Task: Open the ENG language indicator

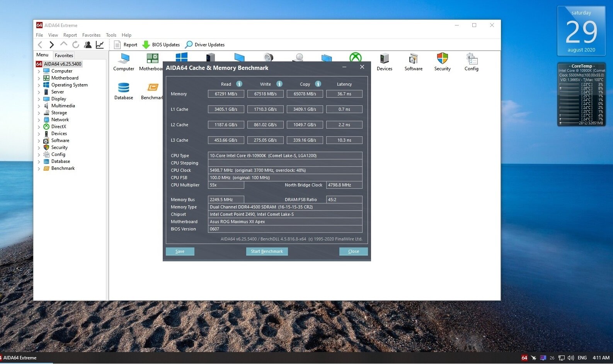Action: [x=582, y=358]
